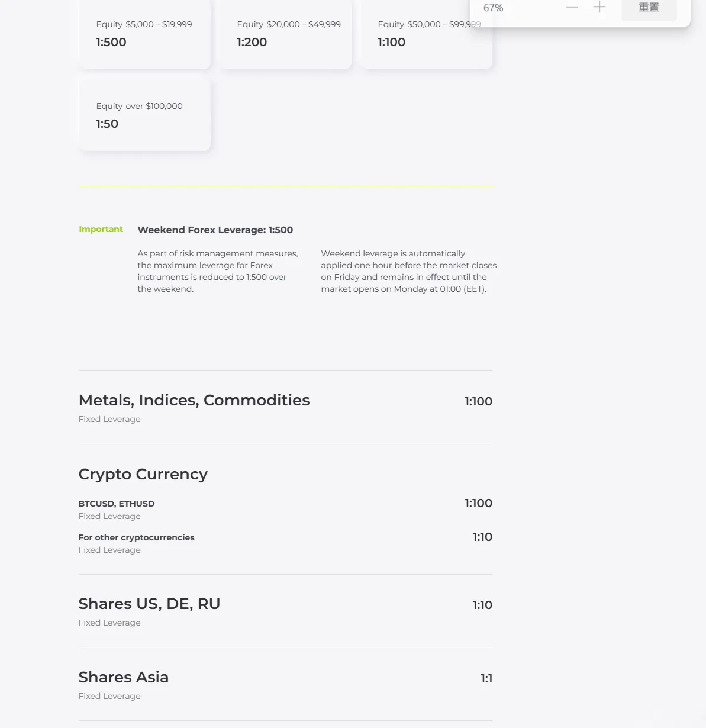Image resolution: width=706 pixels, height=728 pixels.
Task: Select the Equity over $100,000 card
Action: click(x=145, y=115)
